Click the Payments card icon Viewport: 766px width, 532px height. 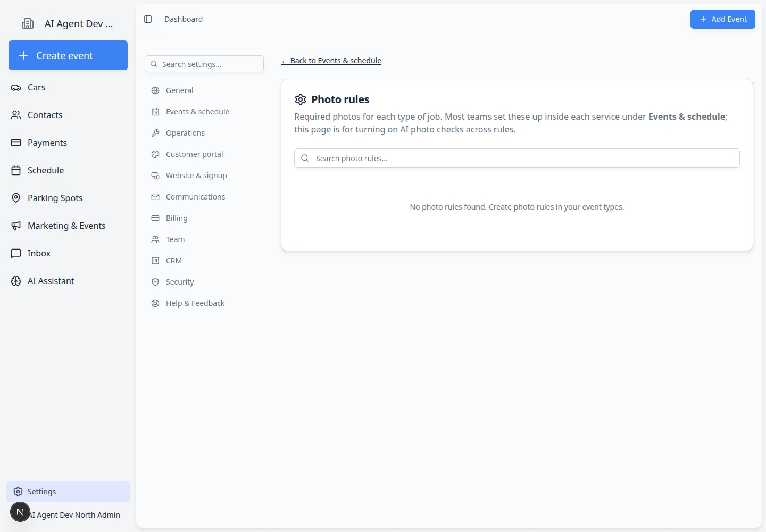pos(16,143)
